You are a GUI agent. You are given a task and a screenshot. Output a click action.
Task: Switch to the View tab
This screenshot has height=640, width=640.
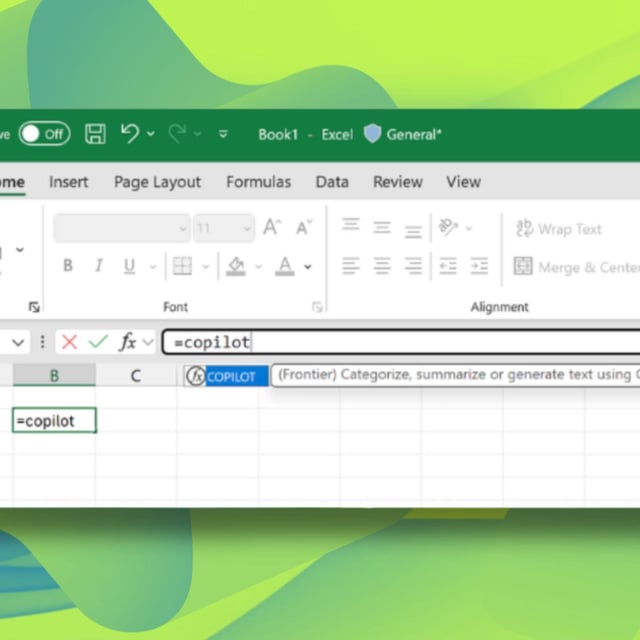(463, 182)
